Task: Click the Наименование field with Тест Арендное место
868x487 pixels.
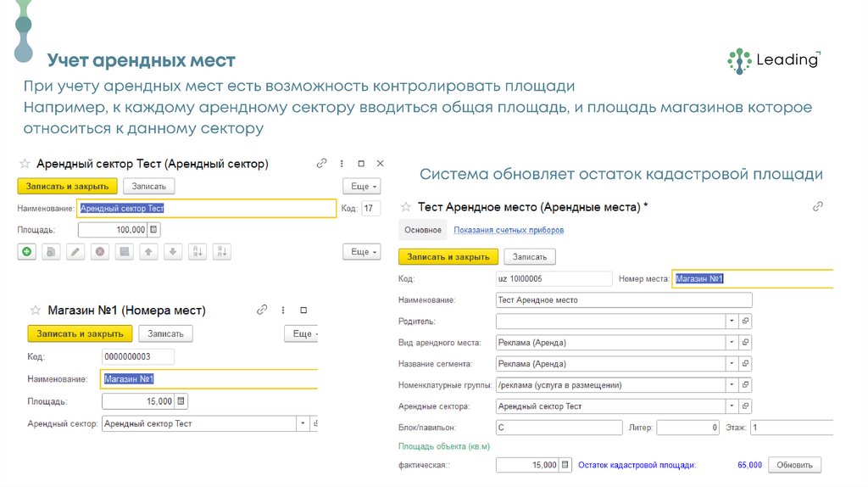Action: (624, 299)
